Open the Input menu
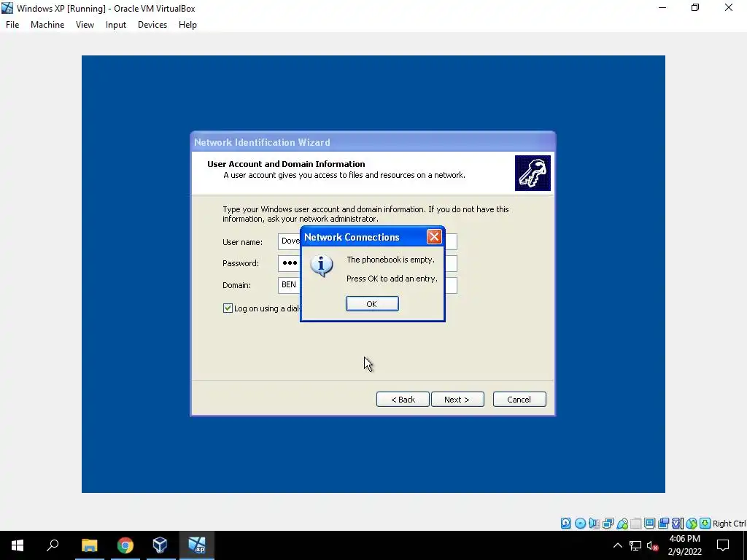 pos(116,25)
